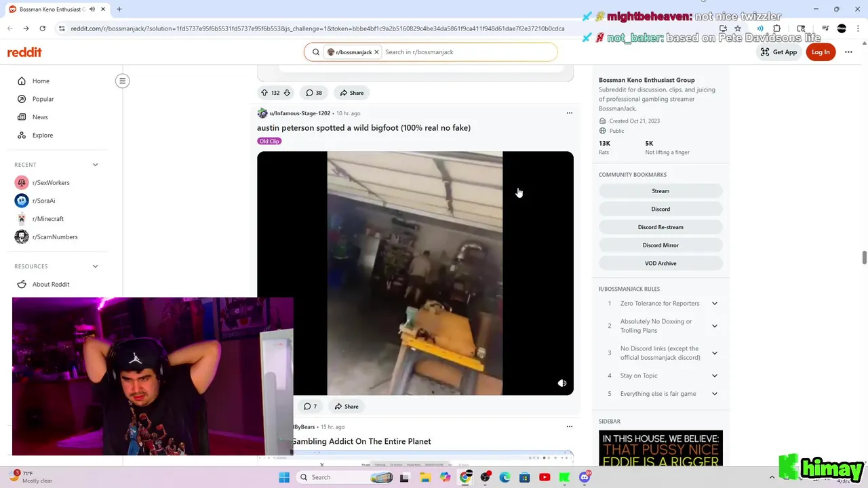Open the austin peterson bigfoot post title
868x488 pixels.
pyautogui.click(x=363, y=127)
